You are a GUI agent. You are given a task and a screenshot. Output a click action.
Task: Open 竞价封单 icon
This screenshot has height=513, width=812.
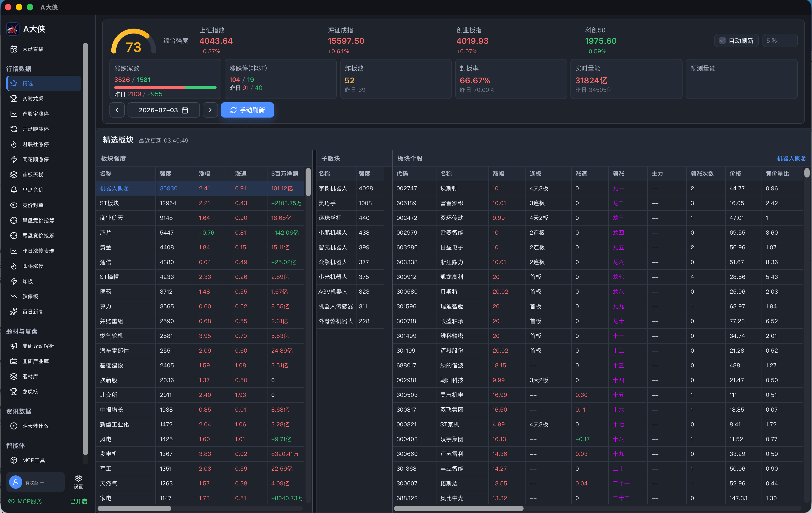click(x=14, y=205)
